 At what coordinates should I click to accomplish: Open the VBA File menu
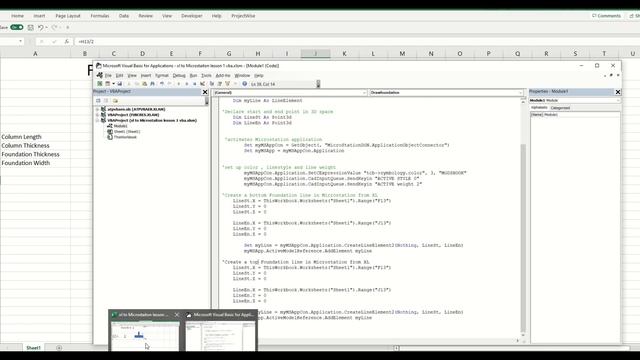pos(108,76)
